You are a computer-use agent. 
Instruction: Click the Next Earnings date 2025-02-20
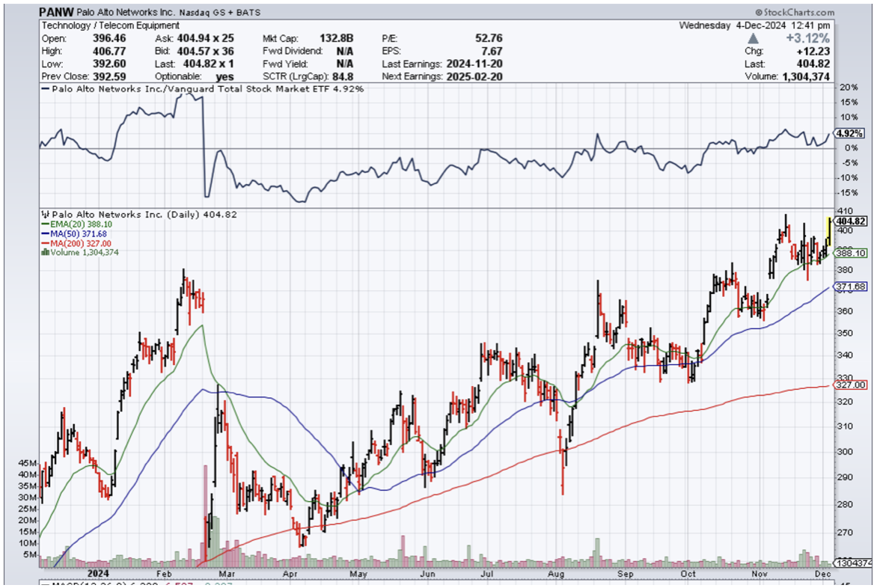pyautogui.click(x=474, y=76)
